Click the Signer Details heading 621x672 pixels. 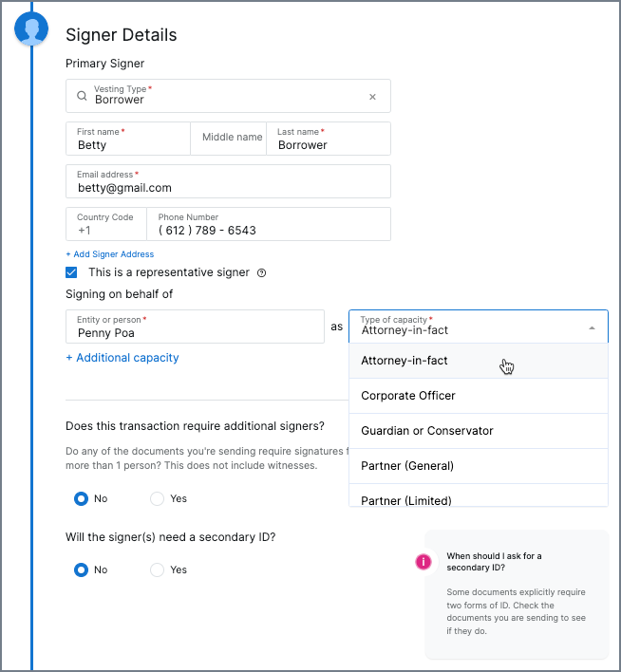[121, 35]
